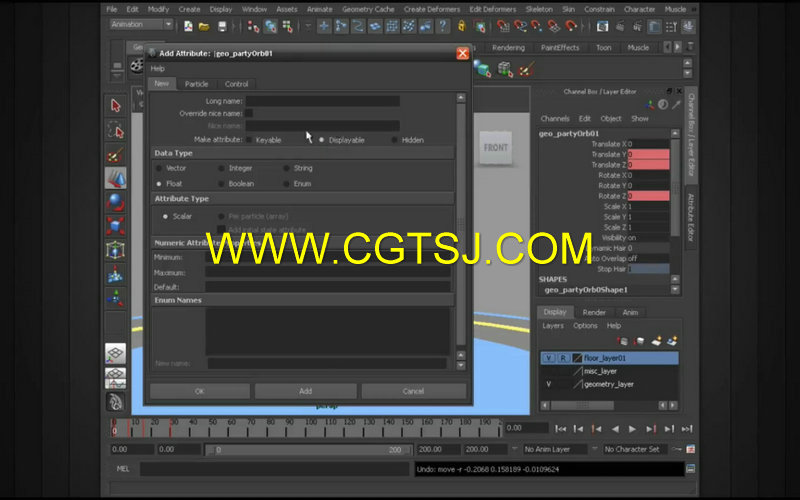Click the Cancel button
800x500 pixels.
(413, 391)
